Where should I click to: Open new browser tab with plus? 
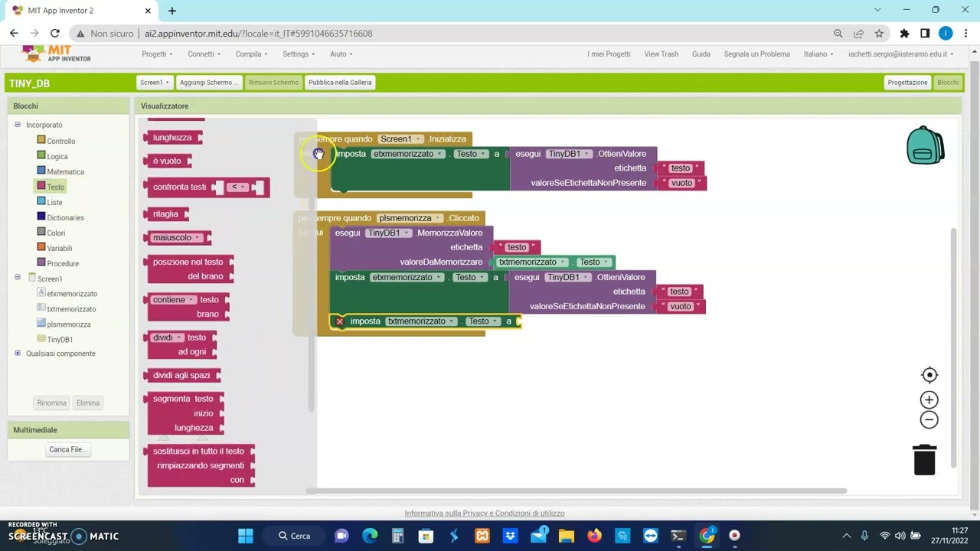pyautogui.click(x=172, y=11)
